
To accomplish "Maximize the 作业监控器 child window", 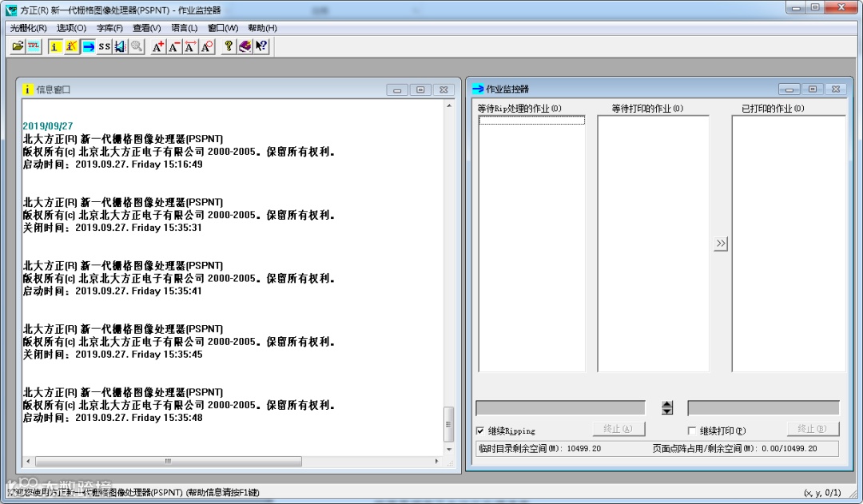I will point(813,89).
